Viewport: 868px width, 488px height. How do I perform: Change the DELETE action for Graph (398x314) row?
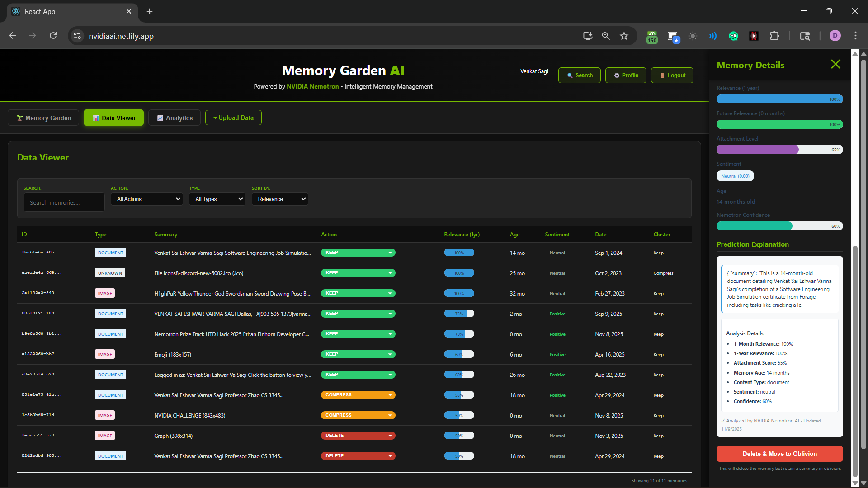pos(358,436)
